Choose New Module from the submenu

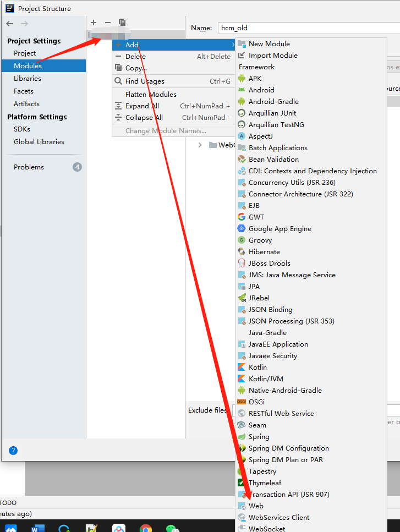tap(311, 44)
